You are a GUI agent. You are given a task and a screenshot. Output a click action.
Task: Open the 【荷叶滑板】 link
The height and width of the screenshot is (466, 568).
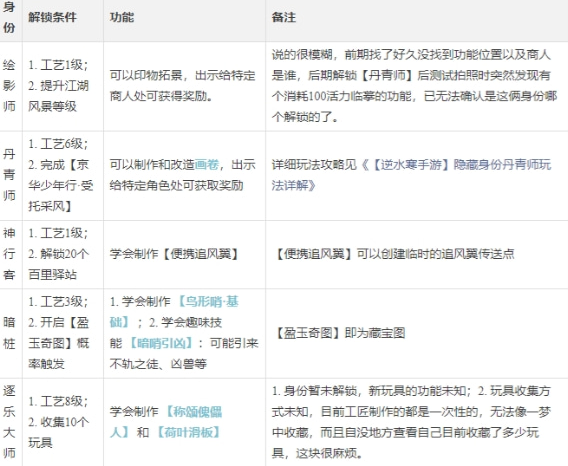188,432
